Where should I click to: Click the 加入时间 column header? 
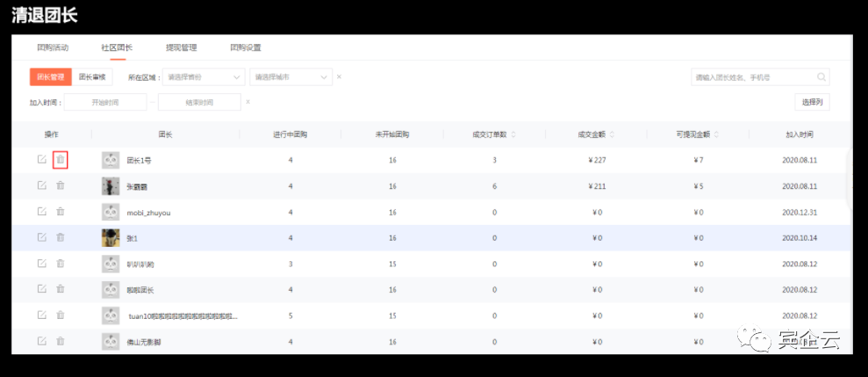(x=800, y=134)
